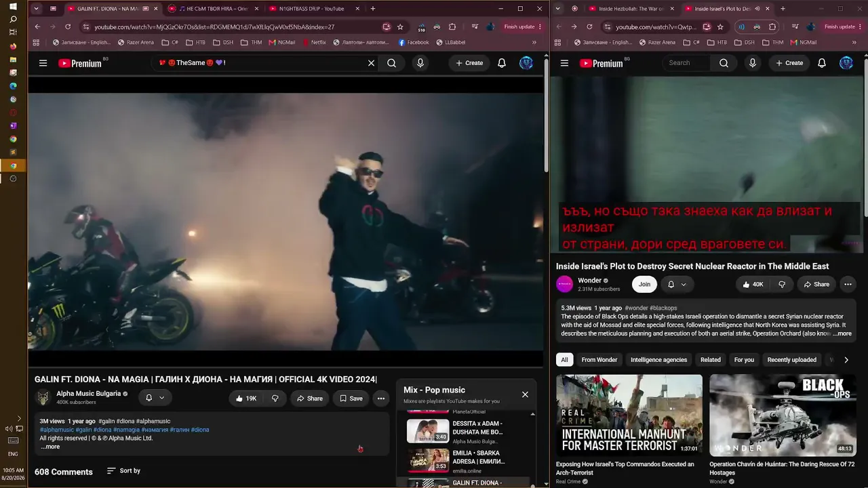Toggle notification bell dropdown for Wonder channel
868x488 pixels.
pyautogui.click(x=677, y=285)
